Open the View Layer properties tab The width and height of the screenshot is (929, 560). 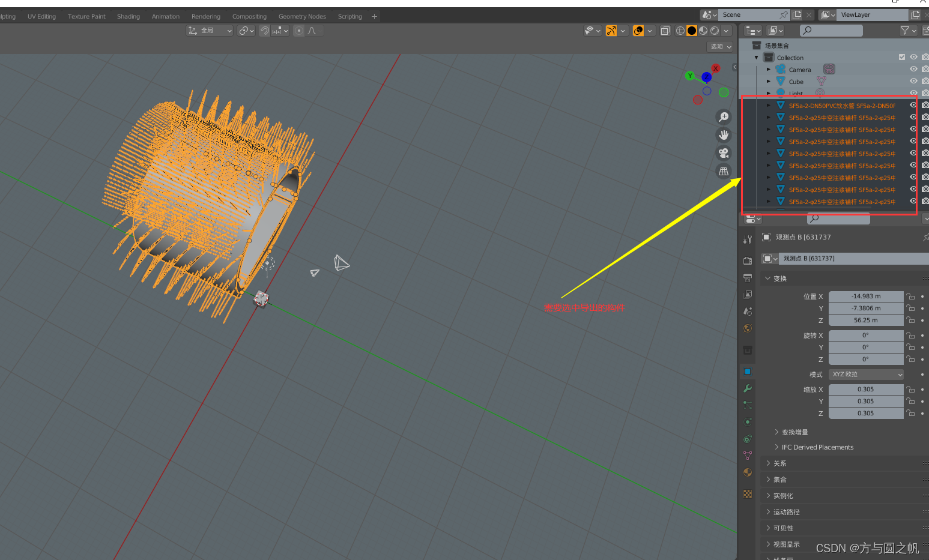(x=748, y=294)
